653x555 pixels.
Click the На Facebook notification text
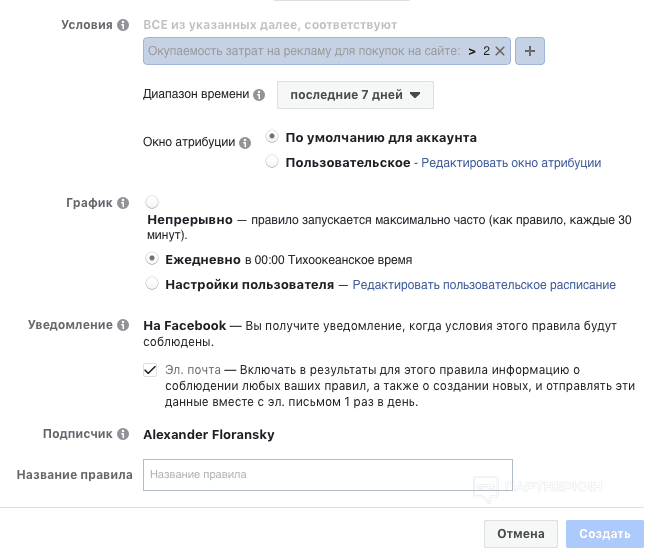click(x=184, y=326)
